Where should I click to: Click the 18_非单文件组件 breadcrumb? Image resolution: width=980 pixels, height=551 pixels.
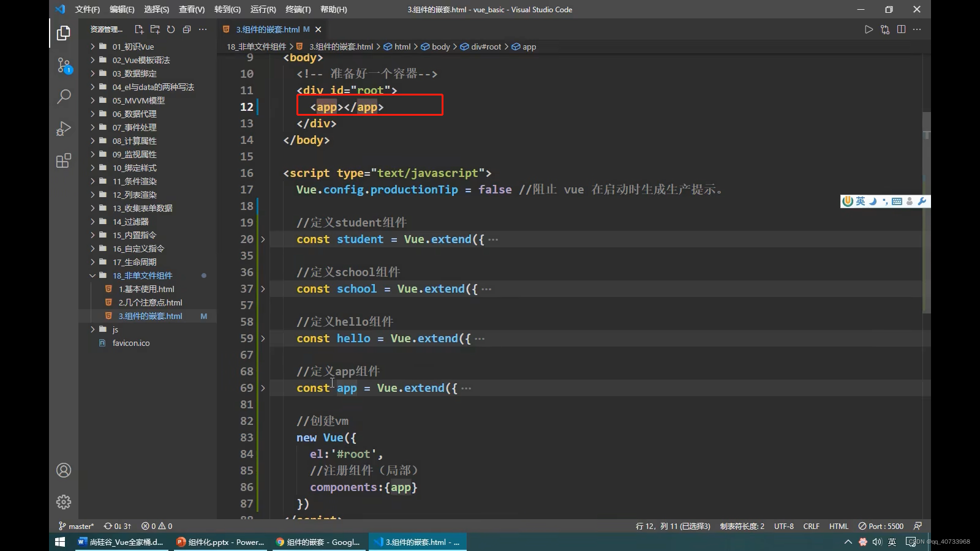click(256, 47)
